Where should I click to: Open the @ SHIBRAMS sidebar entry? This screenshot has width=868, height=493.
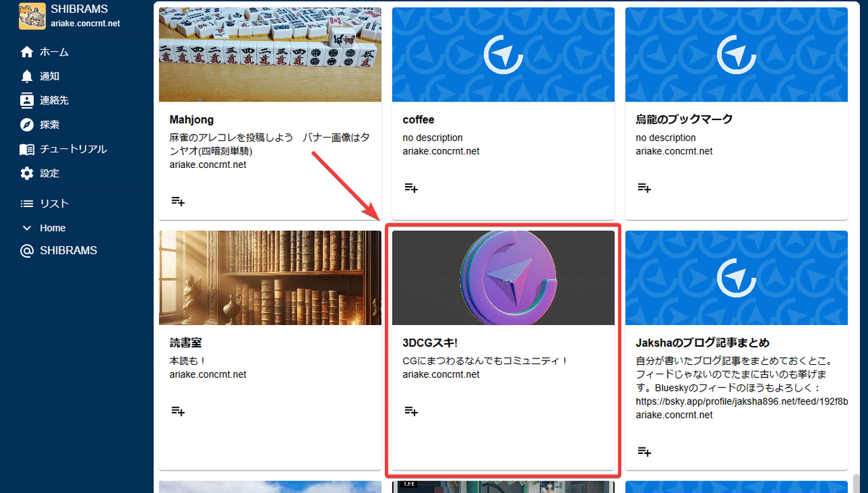click(68, 250)
